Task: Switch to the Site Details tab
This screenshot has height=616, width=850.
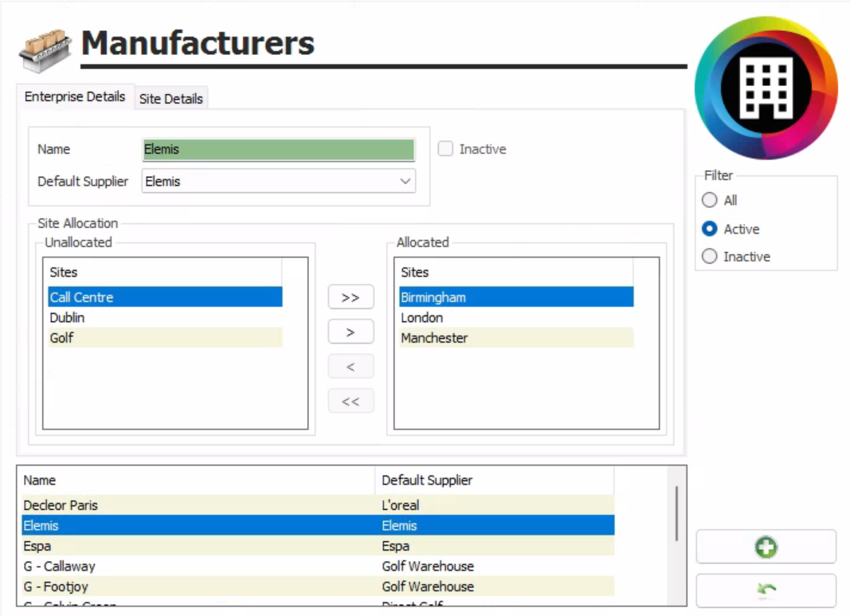Action: click(x=170, y=99)
